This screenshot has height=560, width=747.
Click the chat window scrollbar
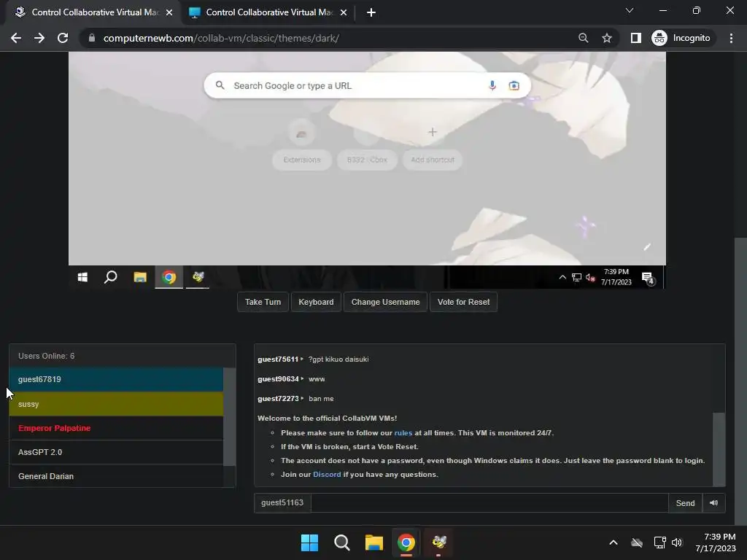719,448
